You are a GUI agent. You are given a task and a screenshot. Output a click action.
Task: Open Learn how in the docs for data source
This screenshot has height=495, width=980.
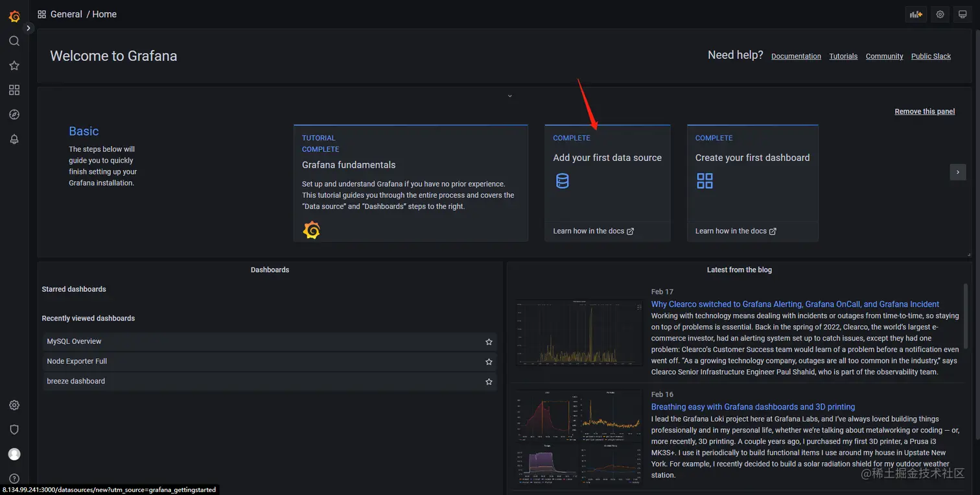click(593, 231)
